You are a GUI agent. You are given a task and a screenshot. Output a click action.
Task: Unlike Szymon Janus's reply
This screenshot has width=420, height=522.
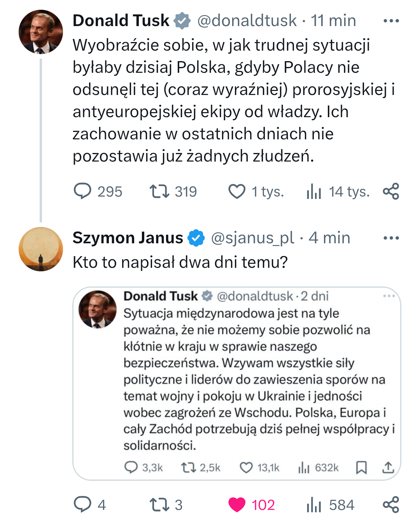(237, 505)
